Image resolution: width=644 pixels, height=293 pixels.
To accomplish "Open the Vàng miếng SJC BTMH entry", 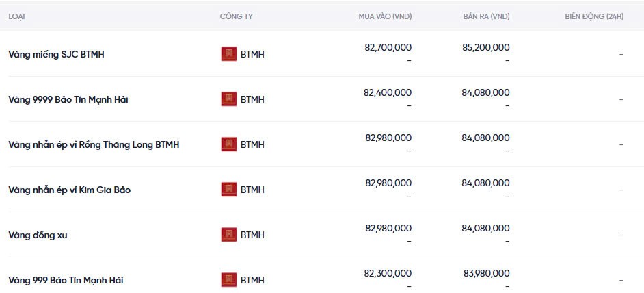I will click(56, 54).
